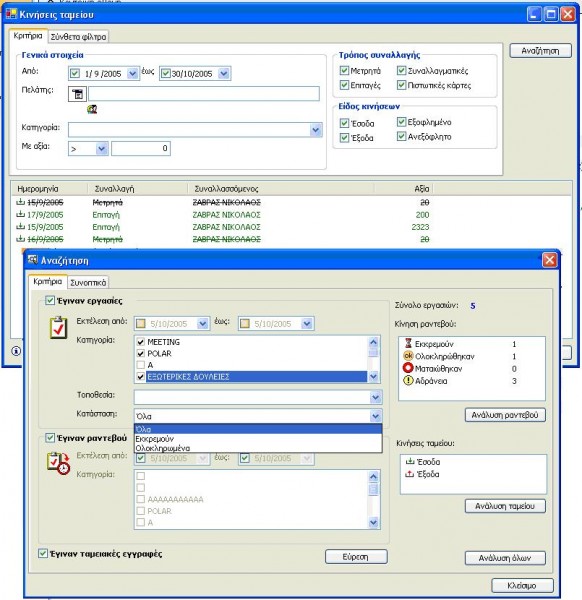
Task: Click income icon on 15/9/2005 Μετρητά row
Action: [20, 202]
